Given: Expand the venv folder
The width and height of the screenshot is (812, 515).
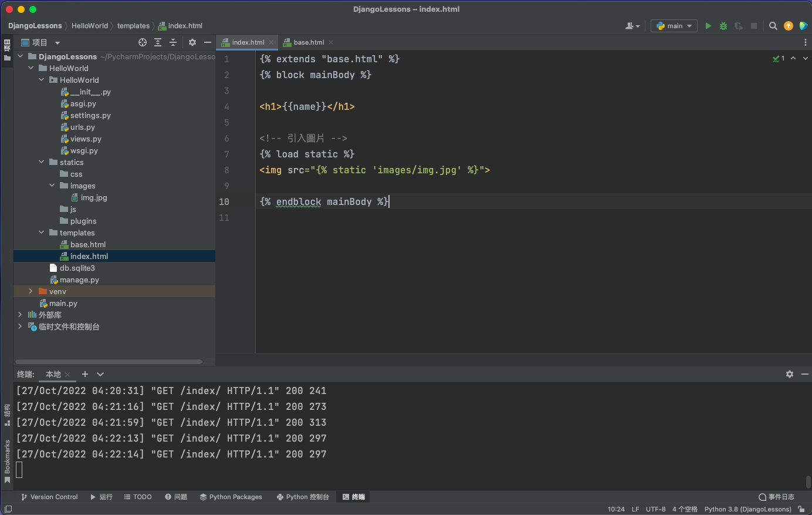Looking at the screenshot, I should point(31,291).
